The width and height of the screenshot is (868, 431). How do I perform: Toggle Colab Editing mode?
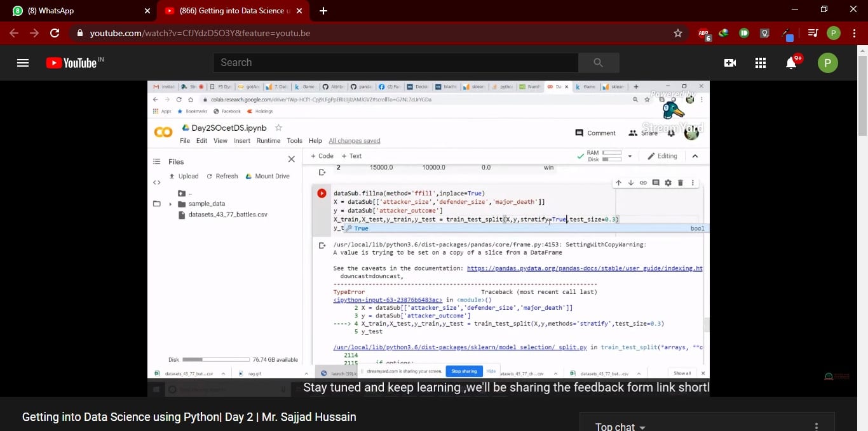[x=662, y=156]
